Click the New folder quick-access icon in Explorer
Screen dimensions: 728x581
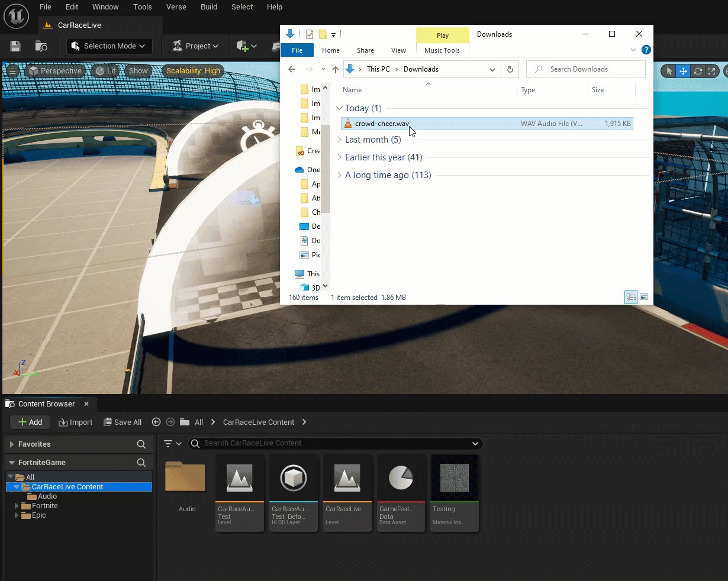click(323, 34)
